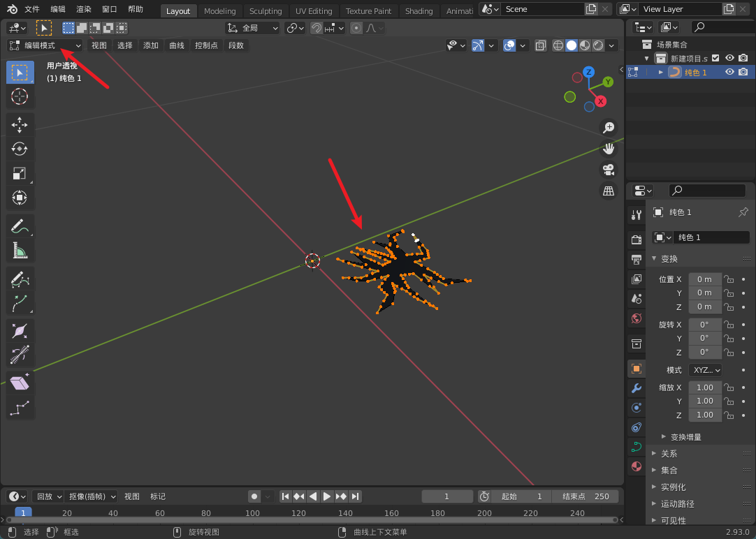The image size is (756, 539).
Task: Open the 曲线 menu in viewport header
Action: 177,45
